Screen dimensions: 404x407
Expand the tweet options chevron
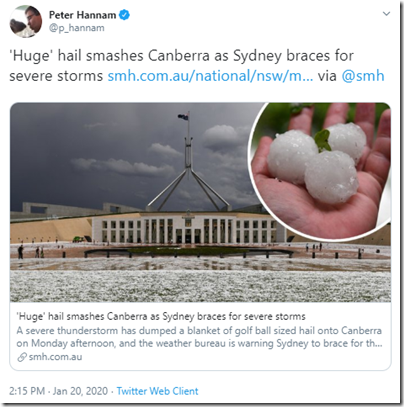pyautogui.click(x=386, y=14)
